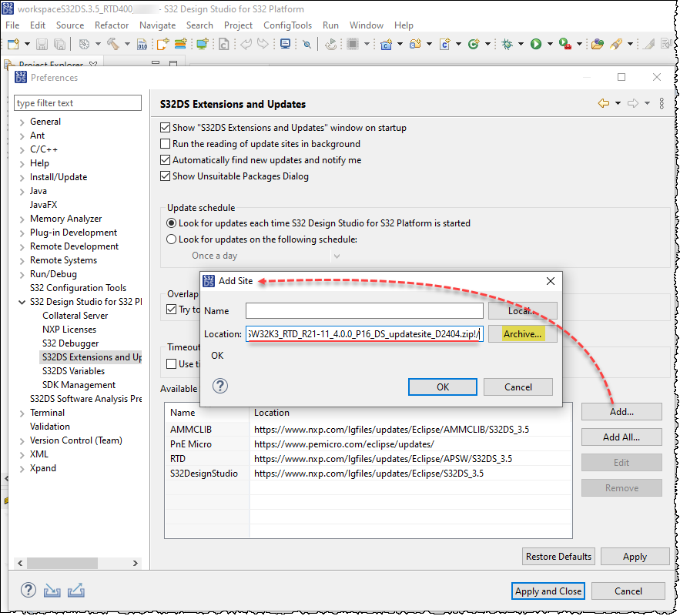This screenshot has width=680, height=616.
Task: Click Cancel in Add Site dialog
Action: pos(518,387)
